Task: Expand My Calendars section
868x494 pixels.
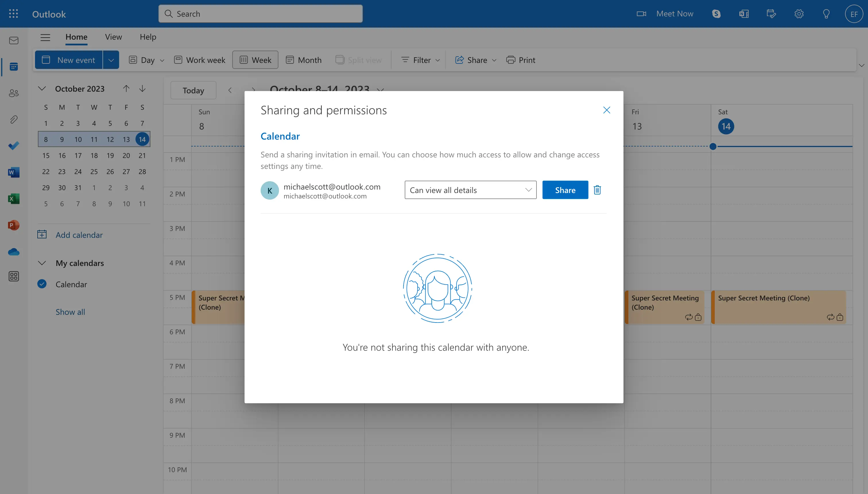Action: point(42,263)
